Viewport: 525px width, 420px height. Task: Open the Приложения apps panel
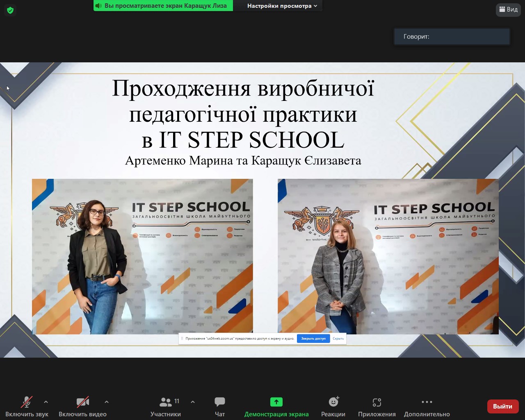click(x=377, y=407)
